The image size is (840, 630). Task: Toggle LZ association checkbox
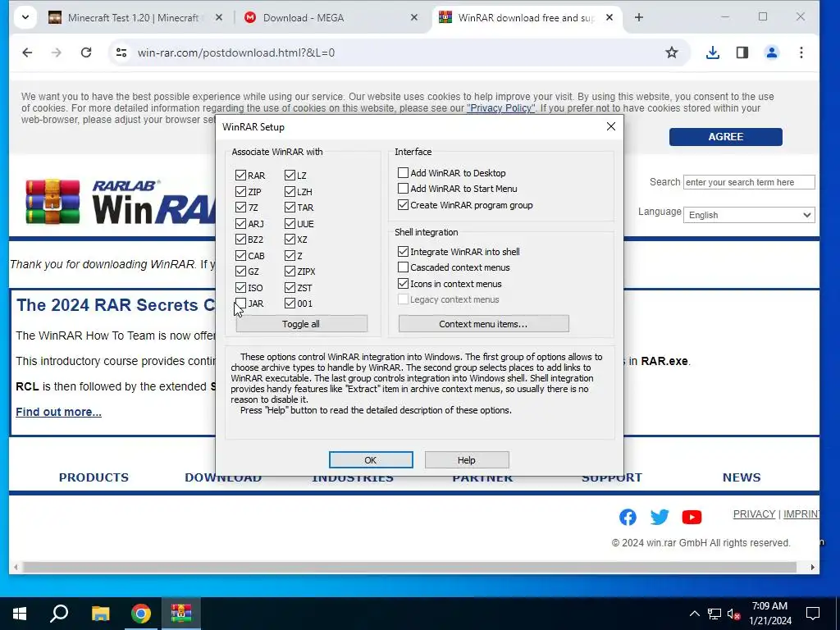290,176
